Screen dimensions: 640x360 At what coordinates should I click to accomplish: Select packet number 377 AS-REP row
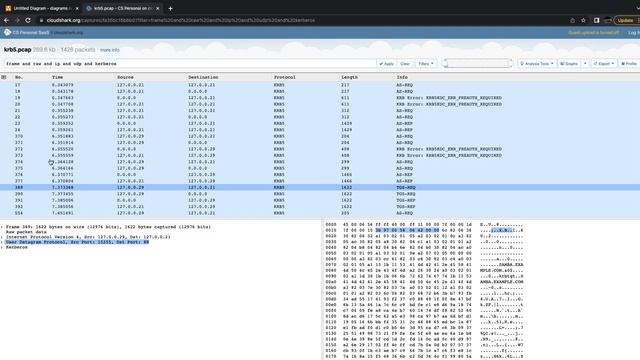pyautogui.click(x=320, y=181)
